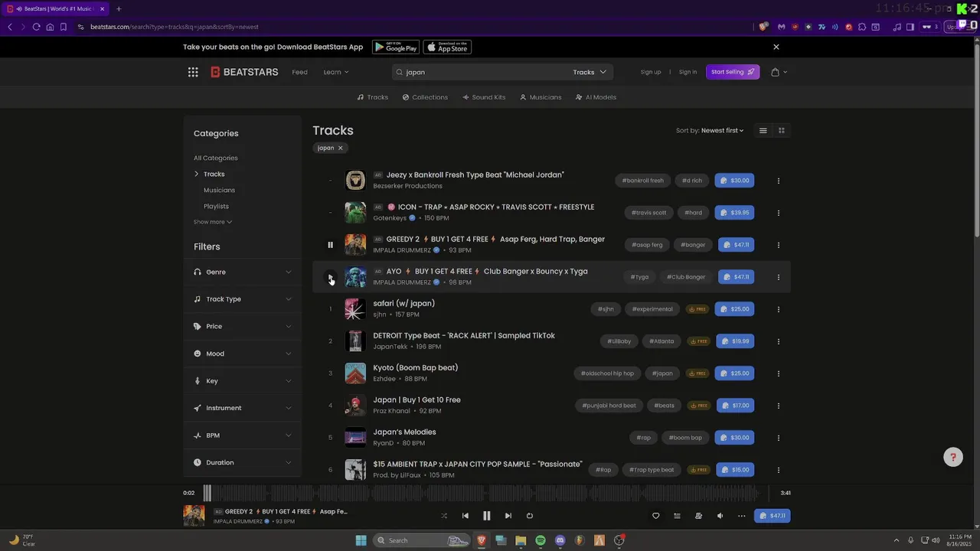Select the Musicians category

[219, 190]
